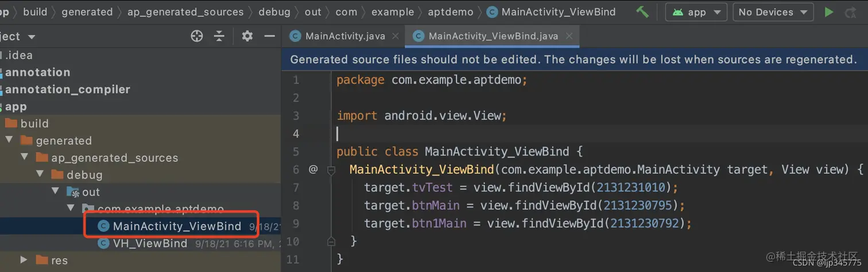This screenshot has width=868, height=272.
Task: Select opened file via crosshair locate icon
Action: [197, 36]
